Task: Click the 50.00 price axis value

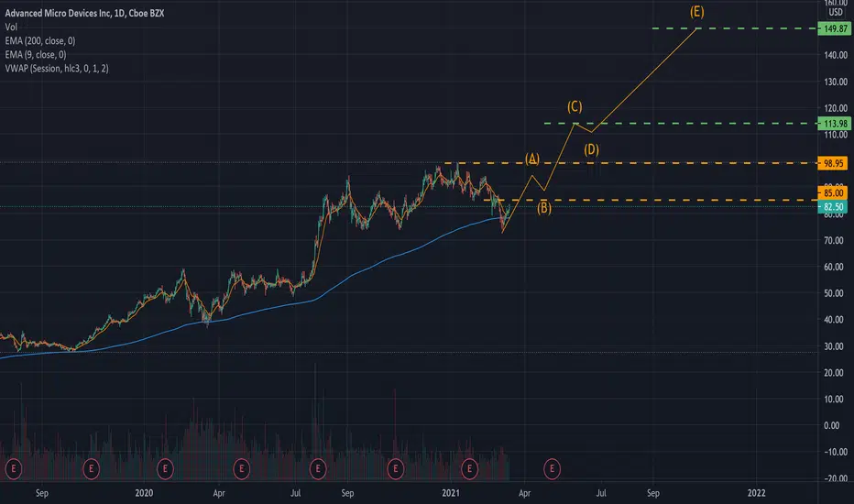Action: point(834,293)
